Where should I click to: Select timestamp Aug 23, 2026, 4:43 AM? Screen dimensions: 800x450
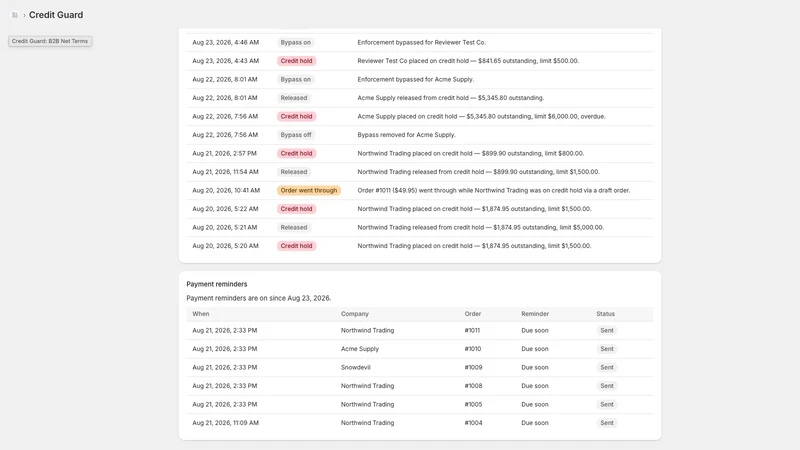click(x=226, y=61)
